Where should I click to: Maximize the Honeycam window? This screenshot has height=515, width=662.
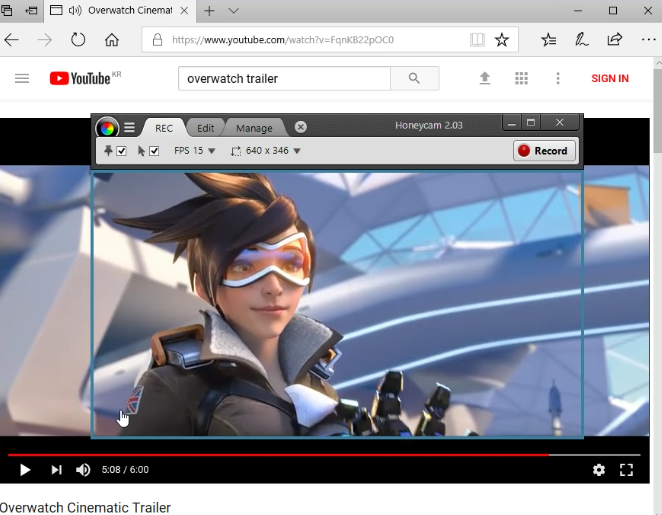tap(531, 123)
